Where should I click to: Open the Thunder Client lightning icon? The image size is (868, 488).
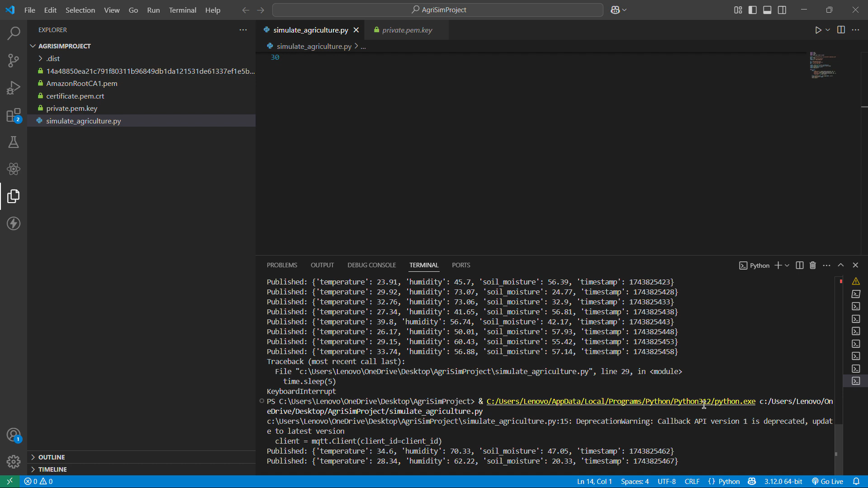14,223
